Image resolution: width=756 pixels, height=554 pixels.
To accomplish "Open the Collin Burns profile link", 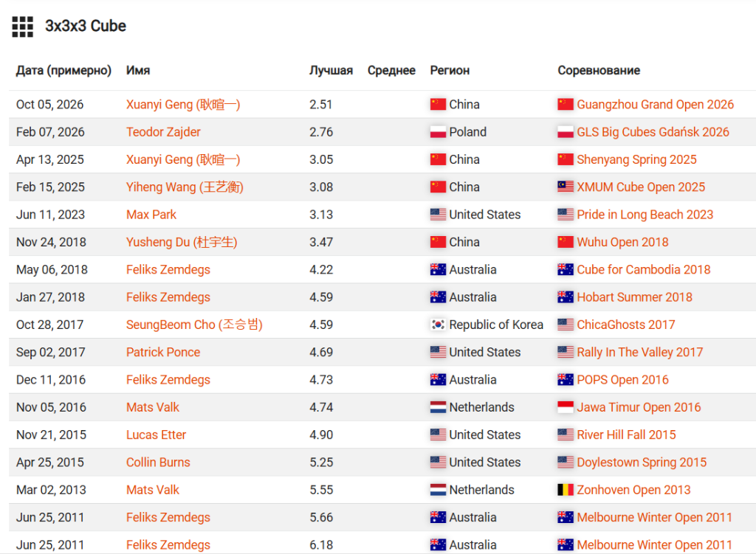I will 158,462.
